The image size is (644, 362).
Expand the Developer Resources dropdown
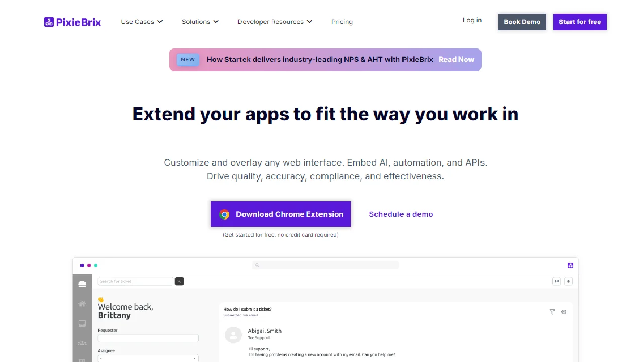[275, 22]
